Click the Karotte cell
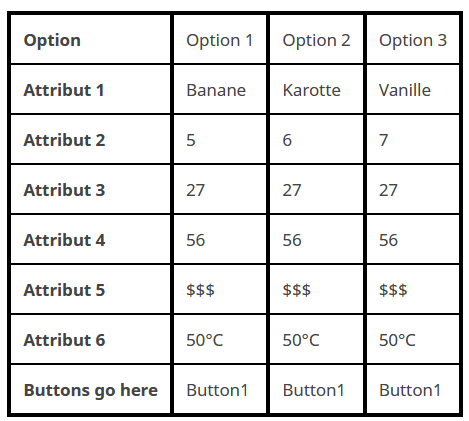Screen dimensions: 469x421 click(316, 90)
